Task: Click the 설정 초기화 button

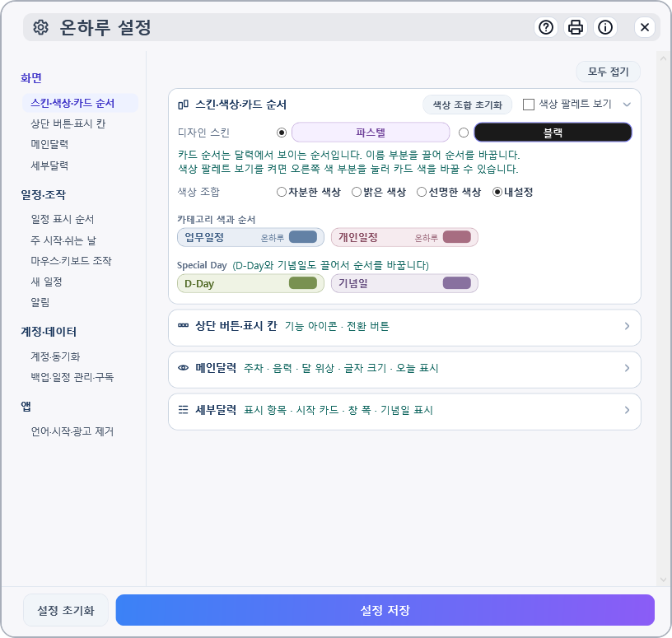Action: pyautogui.click(x=66, y=610)
